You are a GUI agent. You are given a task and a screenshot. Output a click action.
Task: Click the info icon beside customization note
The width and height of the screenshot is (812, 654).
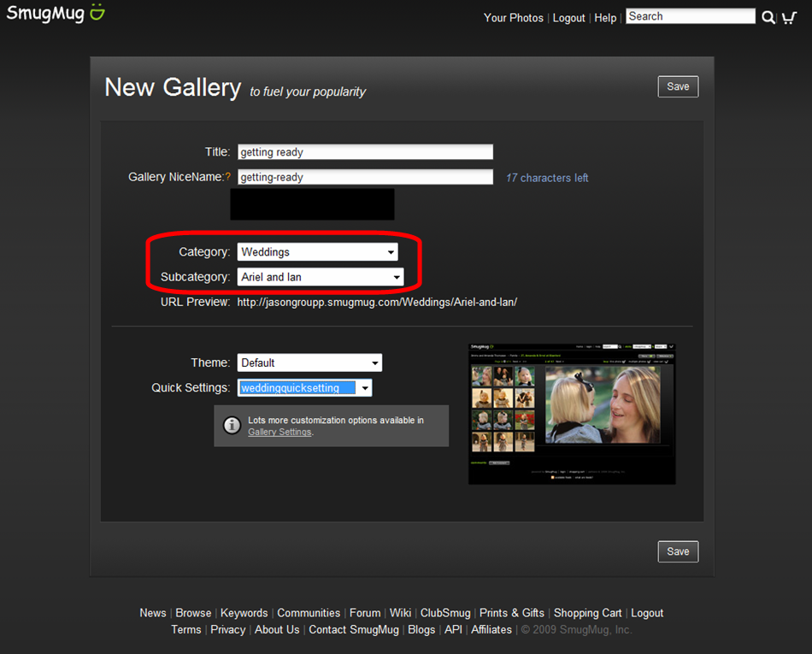pyautogui.click(x=232, y=425)
